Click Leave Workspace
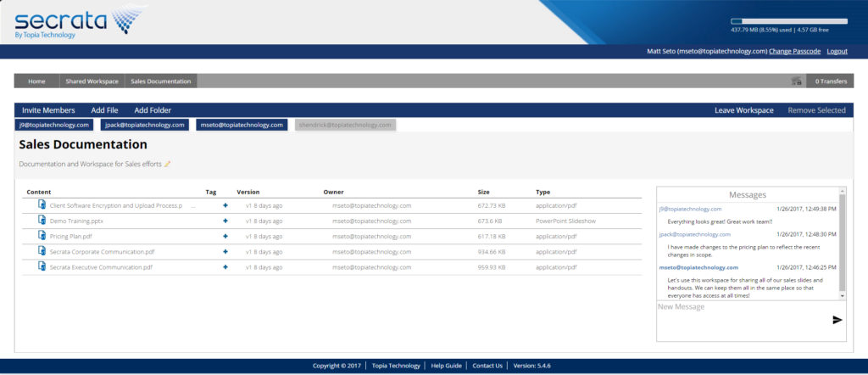Image resolution: width=868 pixels, height=375 pixels. coord(744,110)
